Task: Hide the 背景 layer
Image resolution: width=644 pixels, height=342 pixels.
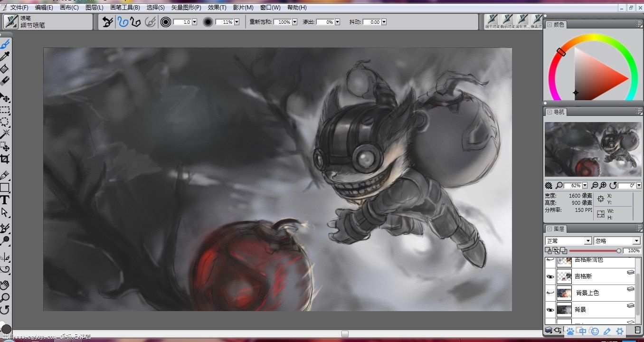Action: pyautogui.click(x=550, y=309)
